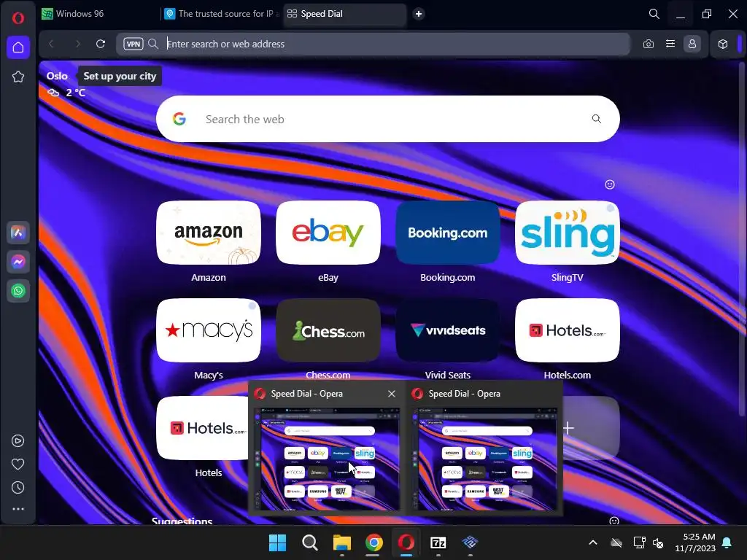Open the Player icon in sidebar
747x560 pixels.
pyautogui.click(x=18, y=441)
